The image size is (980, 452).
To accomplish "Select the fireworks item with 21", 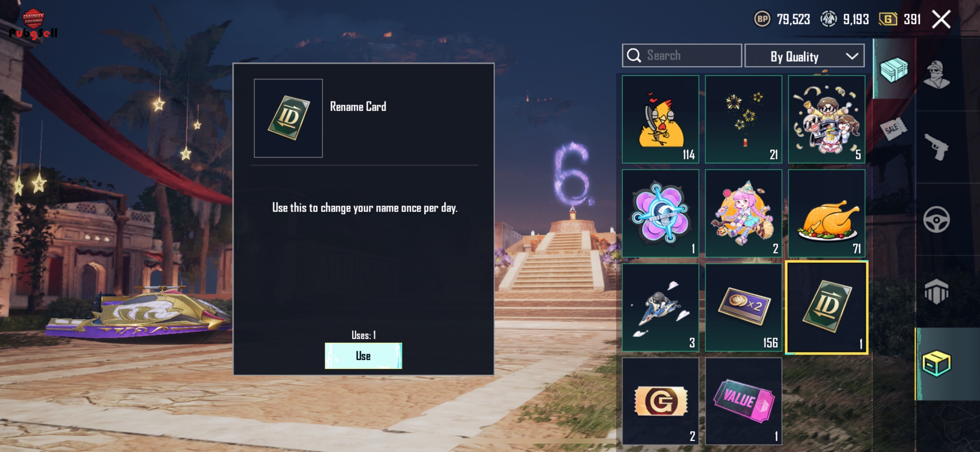I will [744, 119].
